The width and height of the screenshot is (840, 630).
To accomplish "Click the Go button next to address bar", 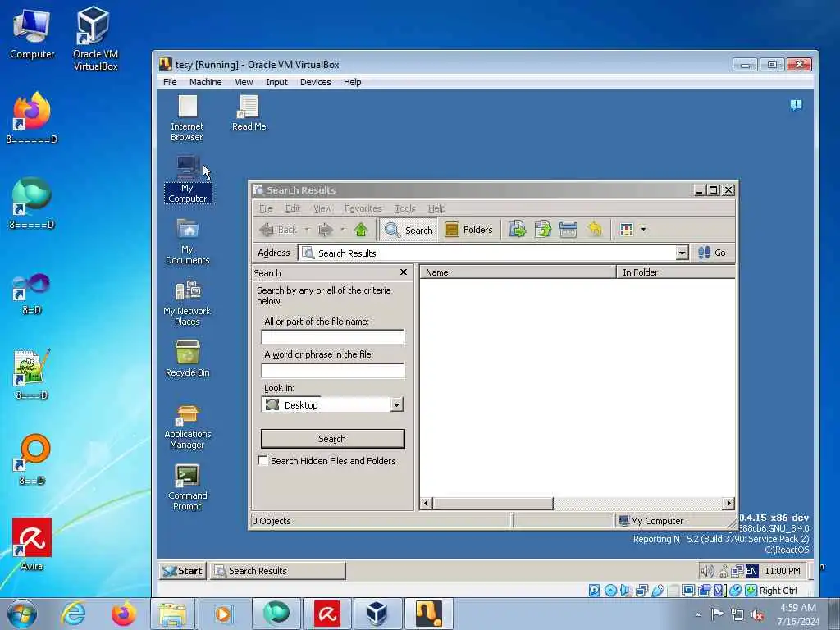I will (x=712, y=253).
